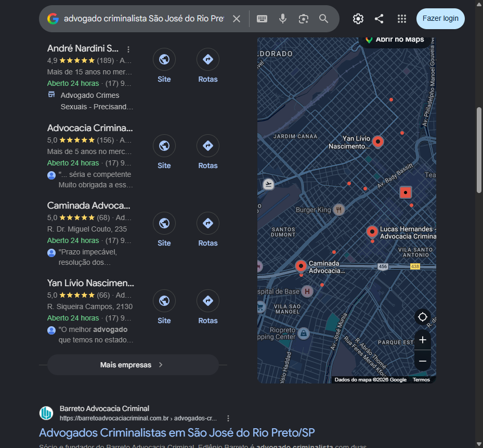
Task: Click 'Dados do mapa ©2026 Google' text
Action: point(371,380)
